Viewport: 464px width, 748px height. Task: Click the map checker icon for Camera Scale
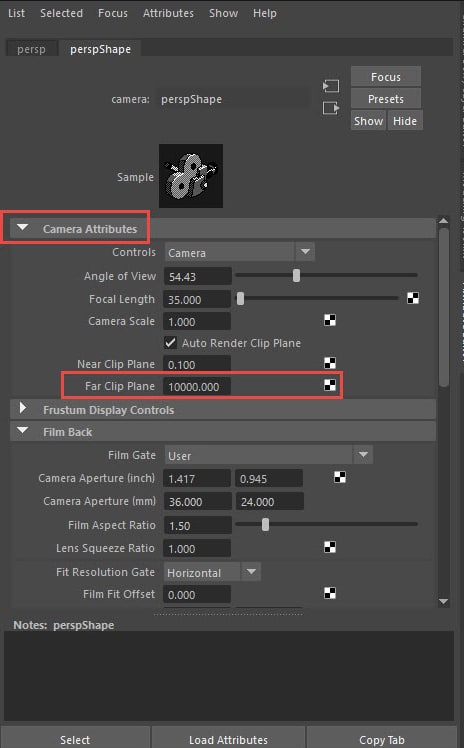(x=330, y=320)
